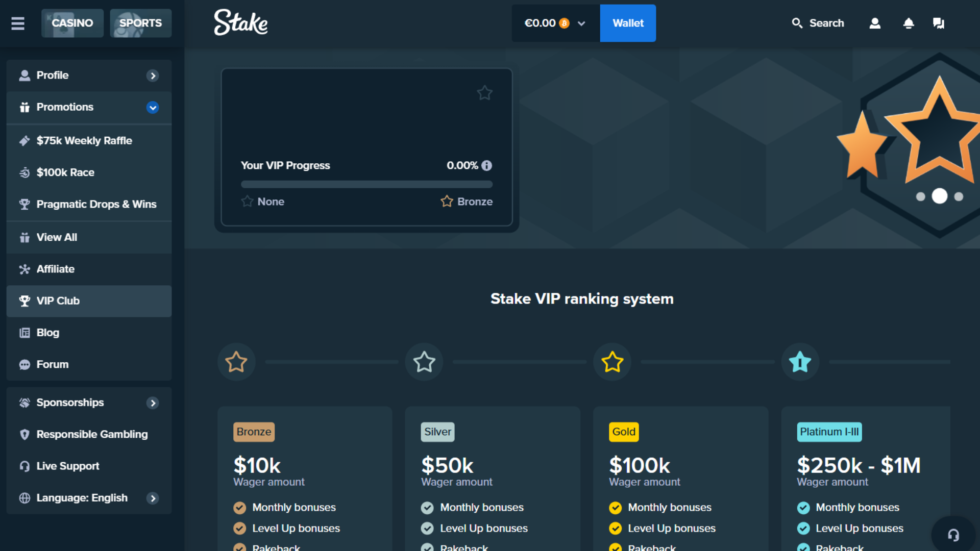View All promotions

[x=89, y=237]
